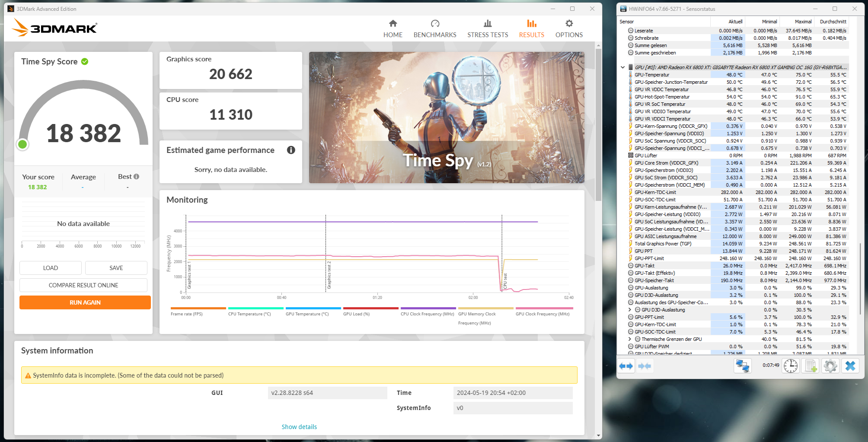This screenshot has width=868, height=442.
Task: Click the overall score 18 382 in the gauge
Action: click(83, 134)
